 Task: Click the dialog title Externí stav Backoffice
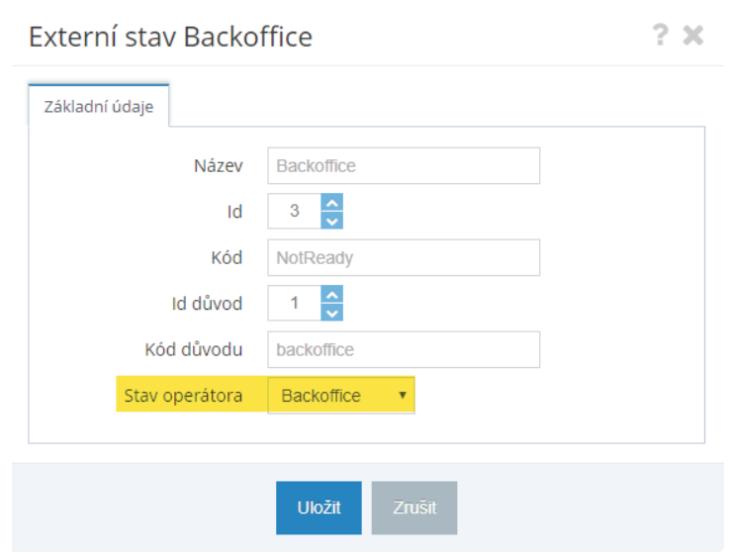170,38
